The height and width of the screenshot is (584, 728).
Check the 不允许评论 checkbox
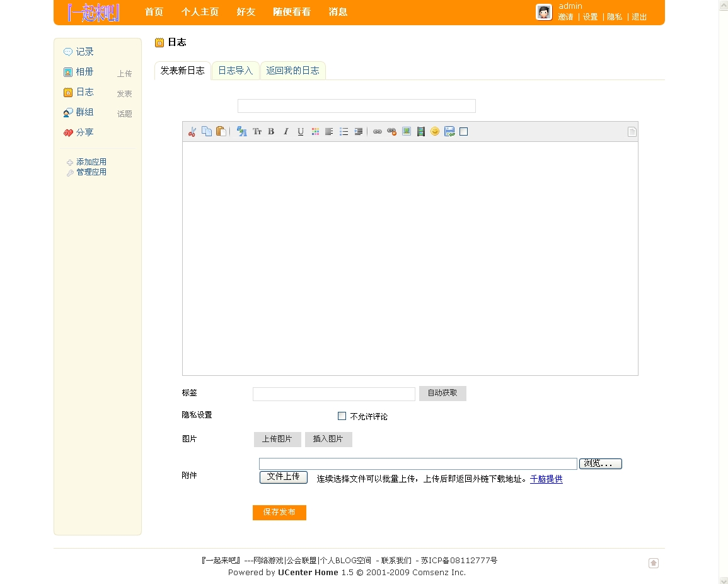(x=342, y=416)
